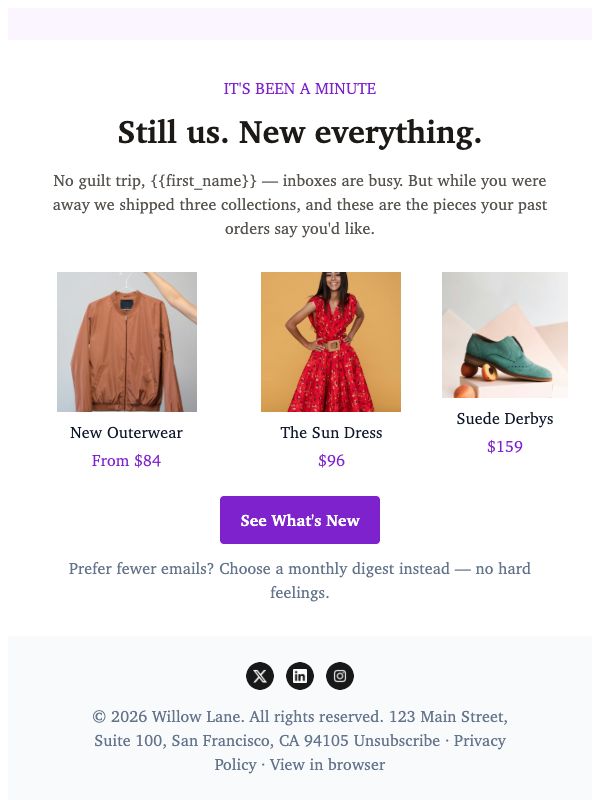Image resolution: width=600 pixels, height=800 pixels.
Task: Select the green suede shoe image
Action: click(505, 335)
